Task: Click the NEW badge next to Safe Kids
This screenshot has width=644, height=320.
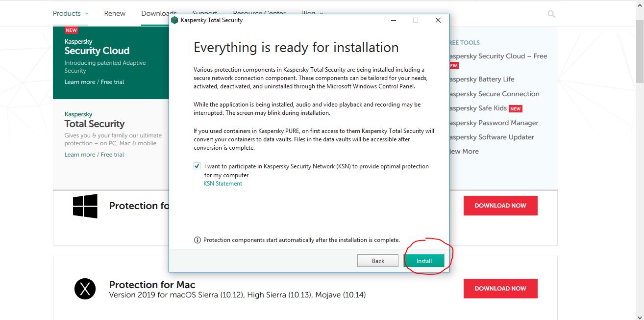Action: click(515, 108)
